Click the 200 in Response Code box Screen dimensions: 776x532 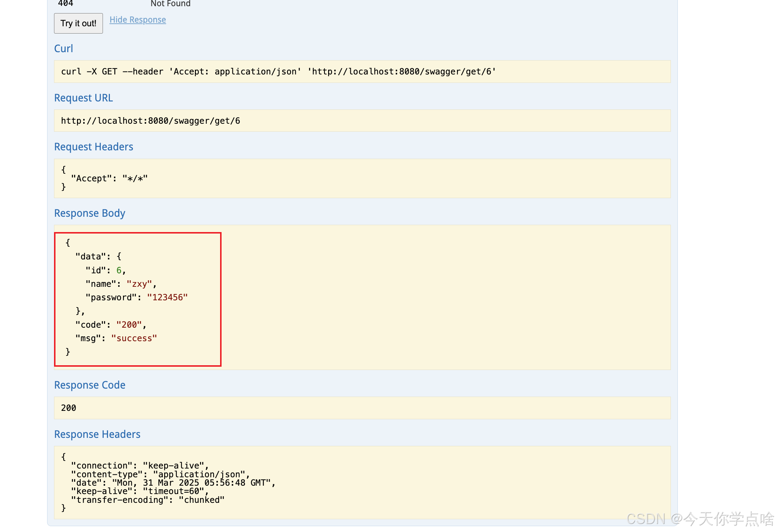click(69, 408)
